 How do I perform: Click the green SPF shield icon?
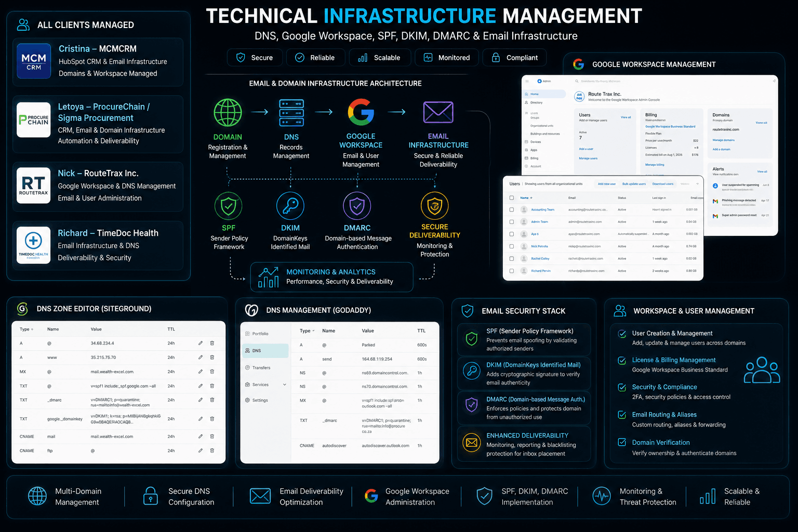pyautogui.click(x=229, y=206)
